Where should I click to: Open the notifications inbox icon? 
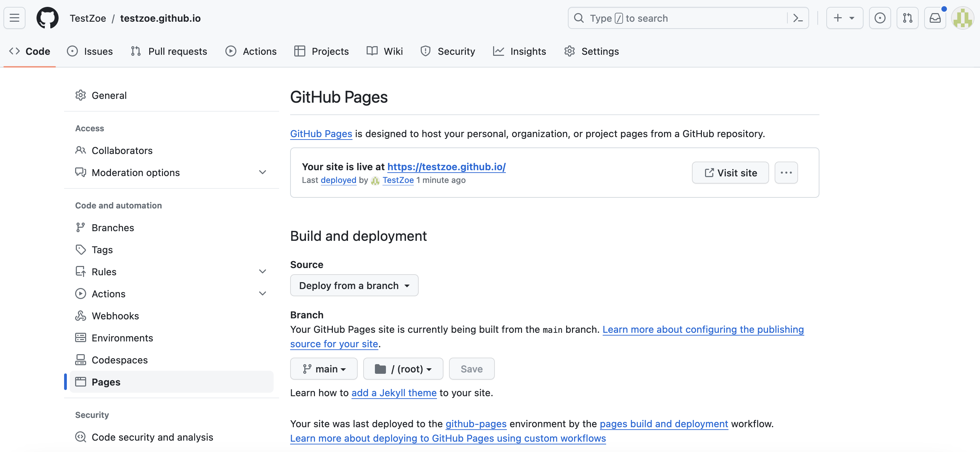935,18
